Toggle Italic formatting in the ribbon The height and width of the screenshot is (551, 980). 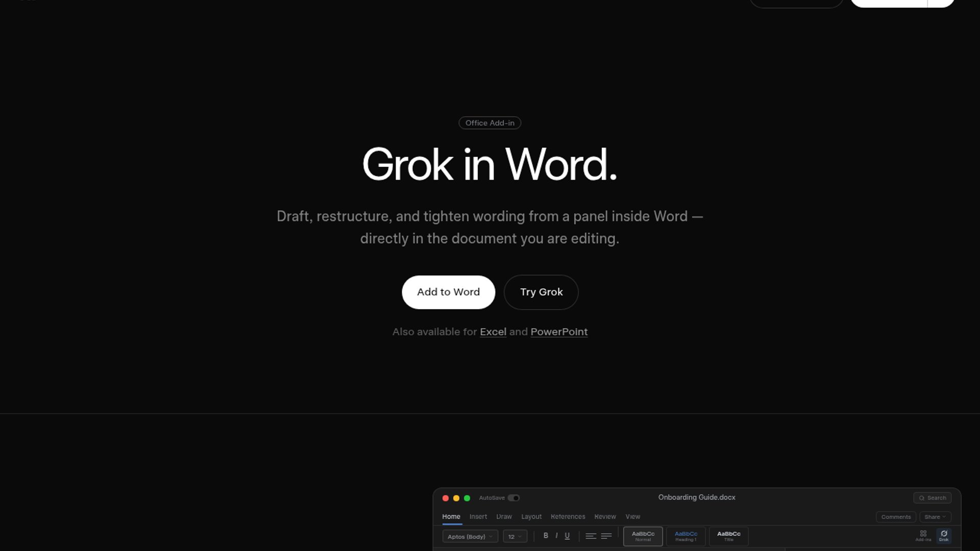[x=556, y=536]
